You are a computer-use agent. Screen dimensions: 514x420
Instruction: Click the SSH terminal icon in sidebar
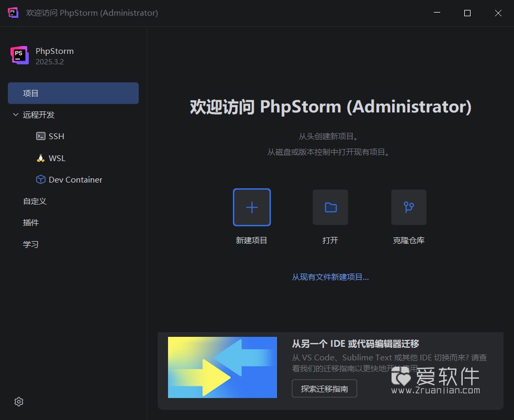click(40, 136)
